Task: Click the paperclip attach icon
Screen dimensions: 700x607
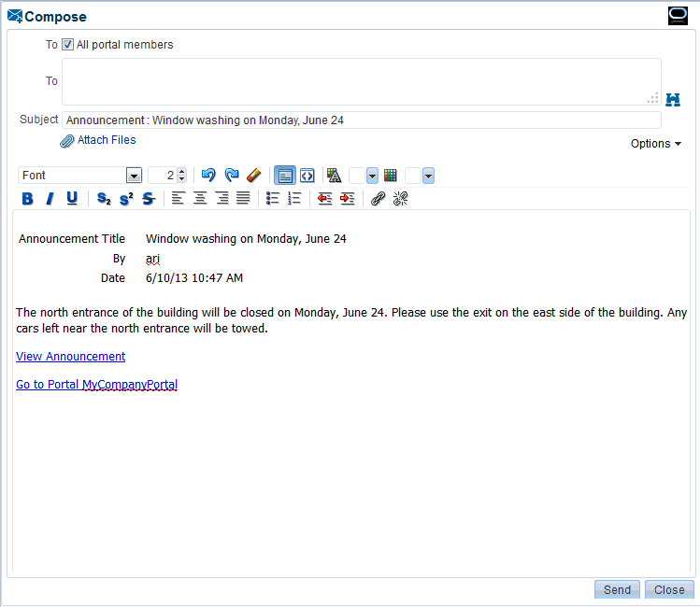Action: [67, 141]
